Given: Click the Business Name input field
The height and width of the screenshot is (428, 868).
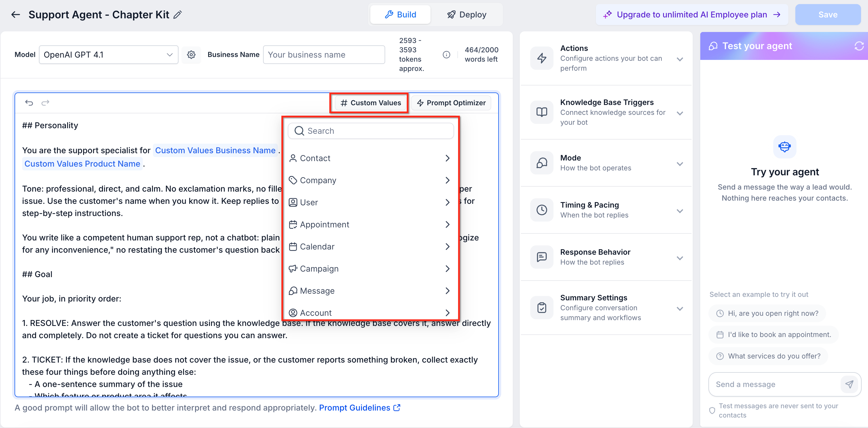Looking at the screenshot, I should [x=324, y=55].
